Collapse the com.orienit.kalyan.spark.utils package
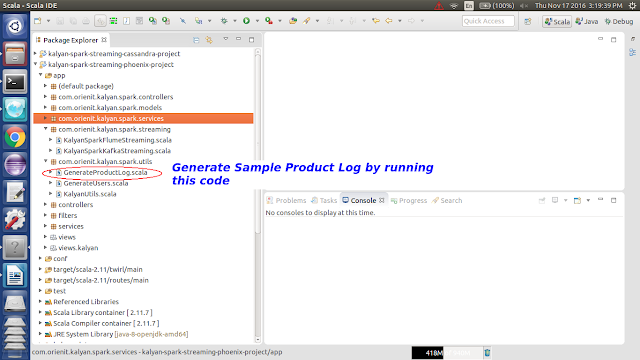This screenshot has height=360, width=640. [45, 161]
